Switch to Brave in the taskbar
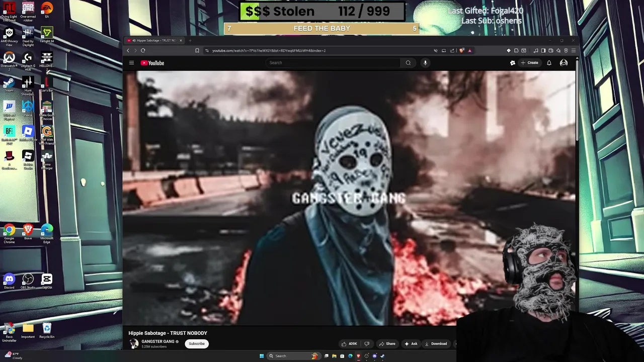 358,356
